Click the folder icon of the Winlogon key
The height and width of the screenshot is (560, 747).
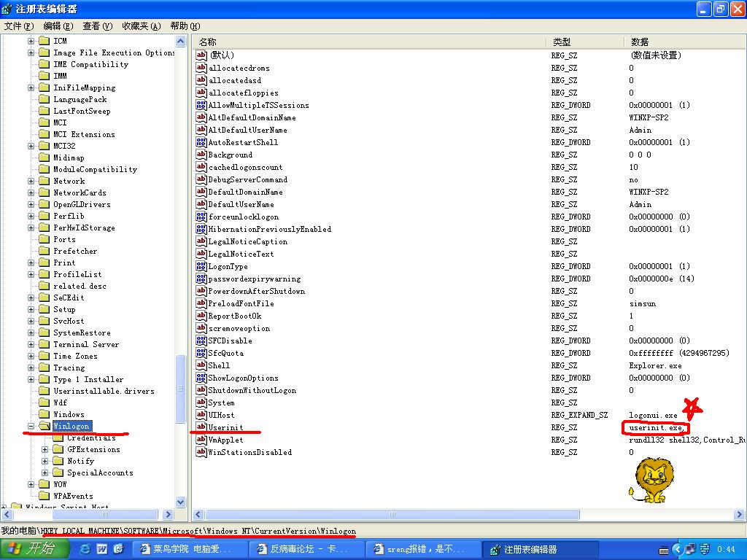point(44,426)
